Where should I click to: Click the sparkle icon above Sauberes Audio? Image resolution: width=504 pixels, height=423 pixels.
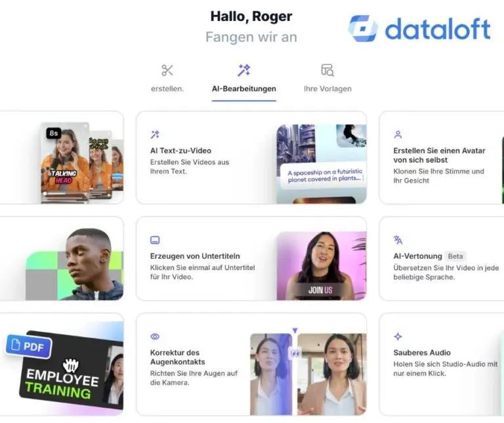[x=398, y=337]
